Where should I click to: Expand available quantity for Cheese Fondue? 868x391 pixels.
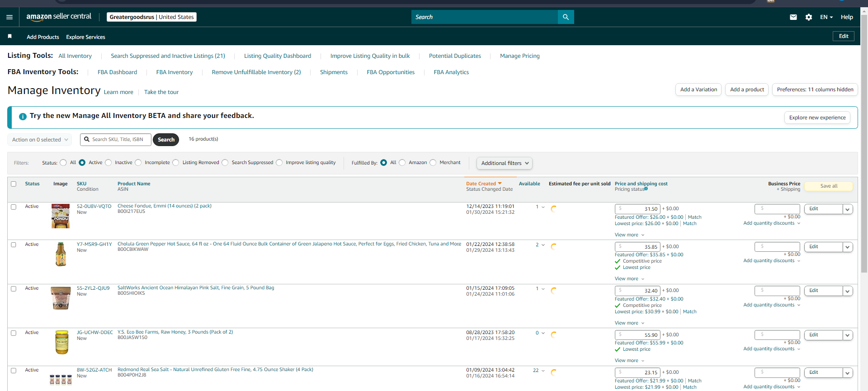coord(543,207)
